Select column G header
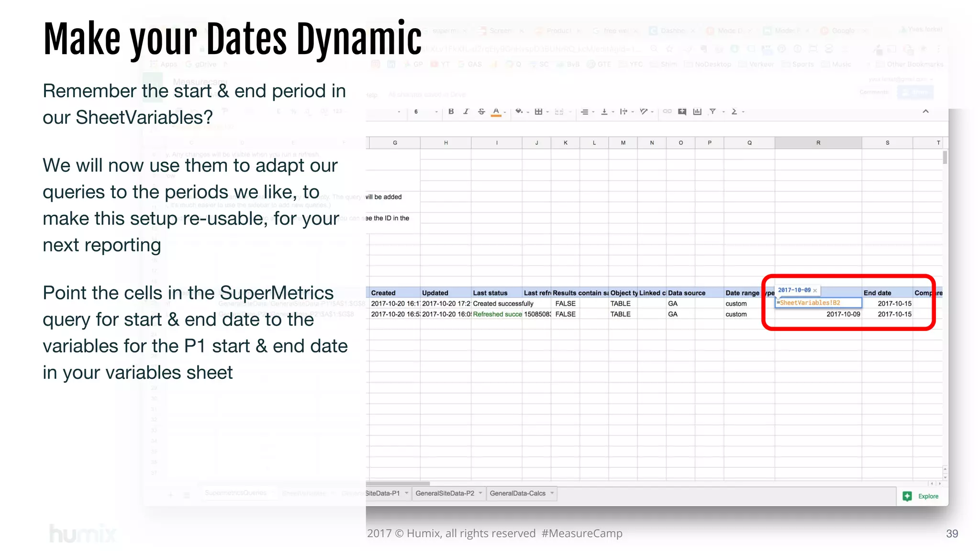Screen dimensions: 980x551 [395, 143]
